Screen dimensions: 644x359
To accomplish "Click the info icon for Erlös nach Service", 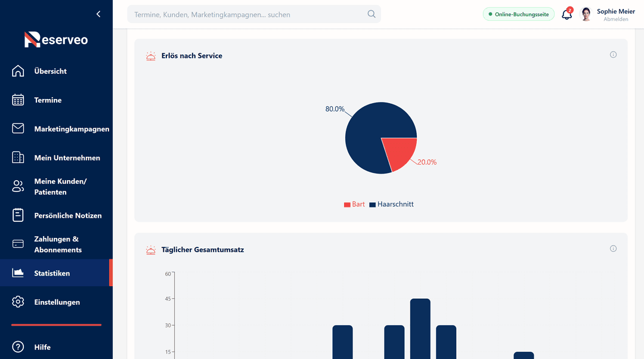I will [613, 55].
